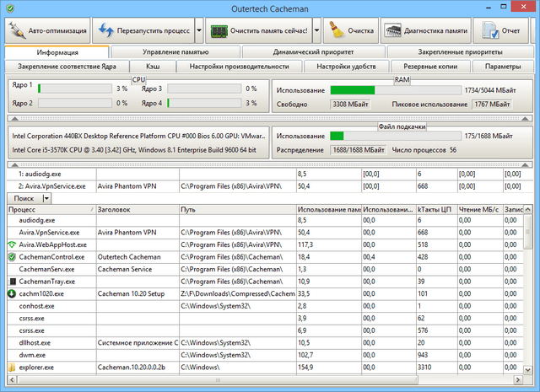Click the black CachemanTray.exe icon
Image resolution: width=540 pixels, height=392 pixels.
[x=12, y=282]
